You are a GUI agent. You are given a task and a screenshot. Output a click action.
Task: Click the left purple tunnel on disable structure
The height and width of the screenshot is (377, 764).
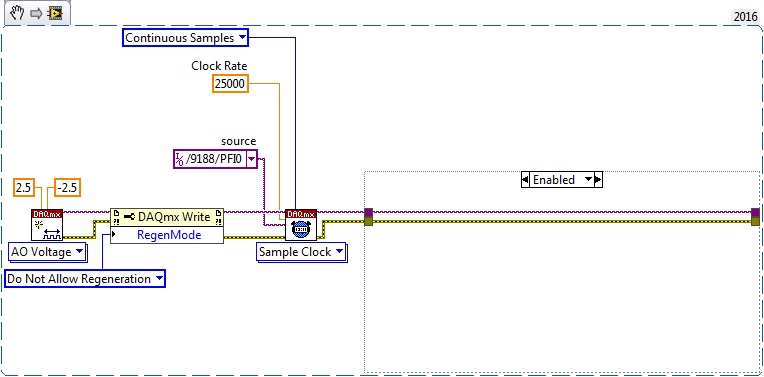pyautogui.click(x=368, y=212)
